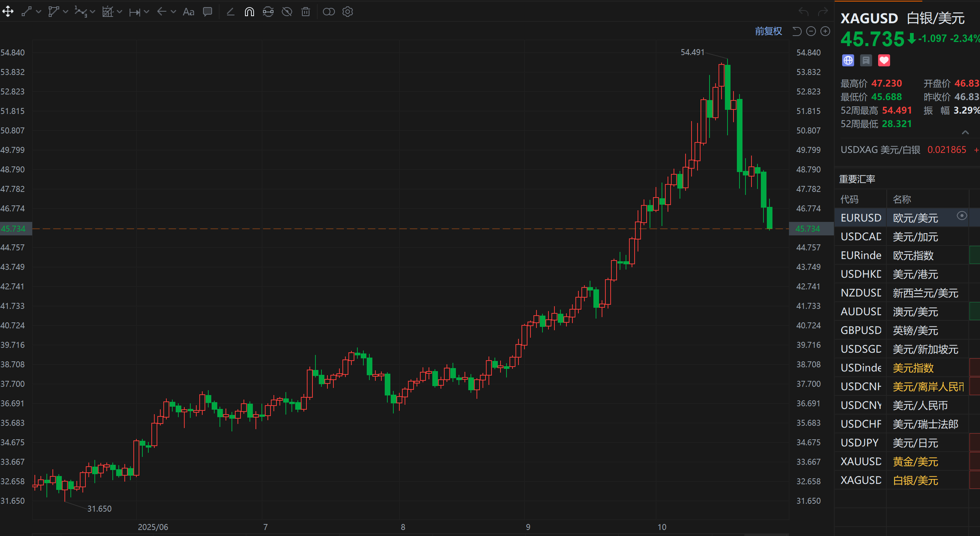This screenshot has width=980, height=536.
Task: Click the overlay compare circles icon
Action: pyautogui.click(x=329, y=12)
